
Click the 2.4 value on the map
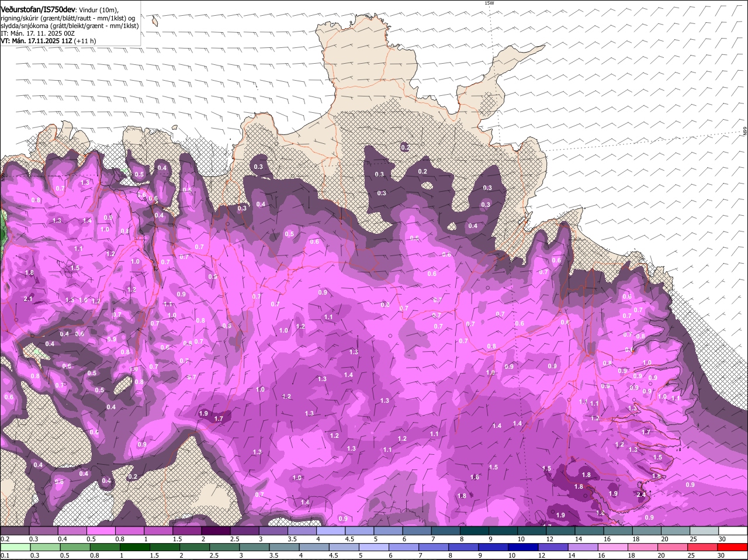point(640,495)
